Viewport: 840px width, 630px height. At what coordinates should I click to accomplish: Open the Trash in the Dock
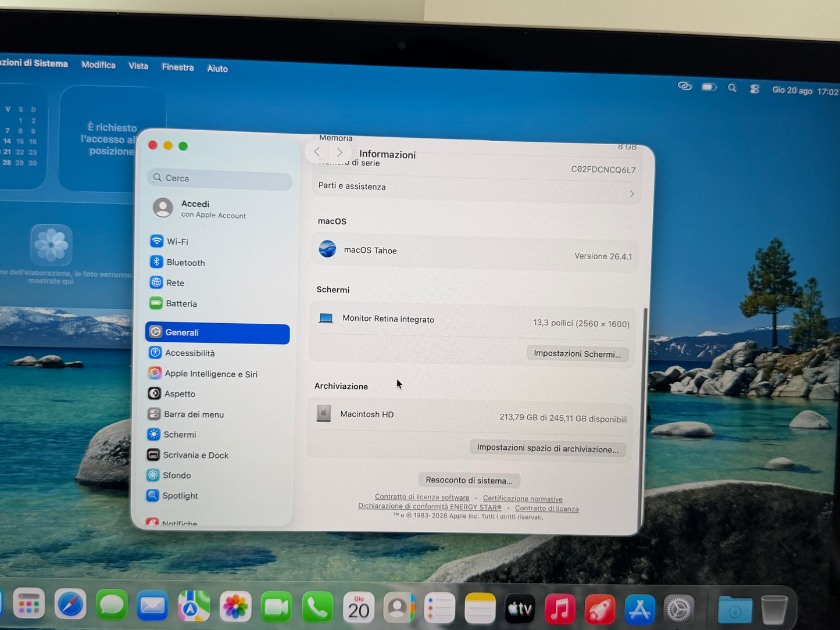click(x=774, y=610)
